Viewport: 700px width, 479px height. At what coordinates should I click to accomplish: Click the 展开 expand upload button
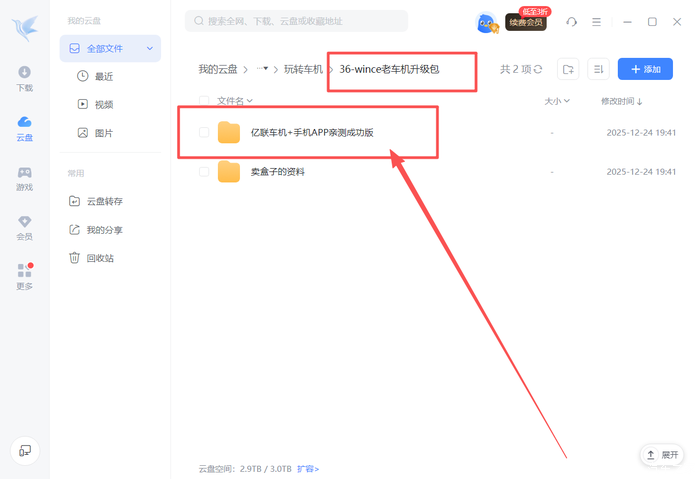tap(662, 455)
